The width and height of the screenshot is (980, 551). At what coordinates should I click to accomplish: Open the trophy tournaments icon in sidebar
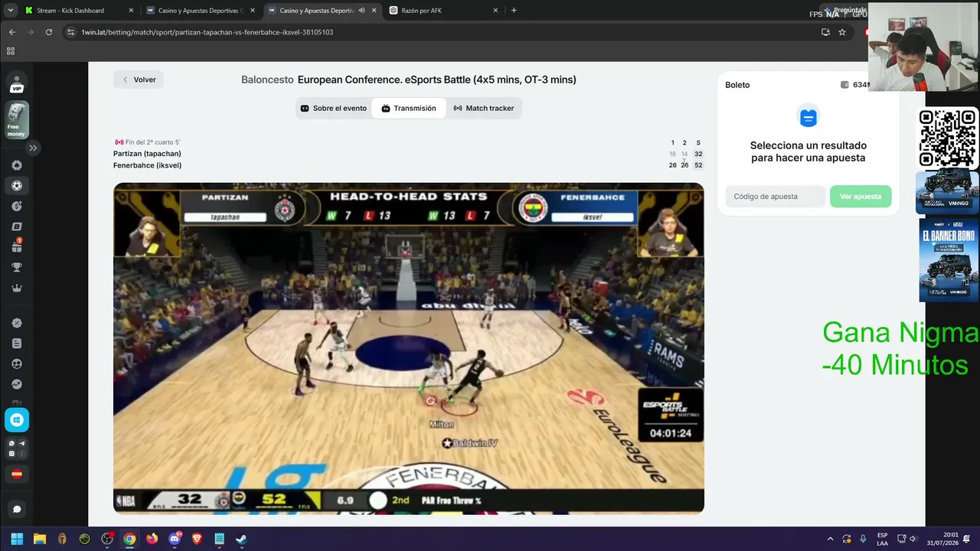(17, 268)
